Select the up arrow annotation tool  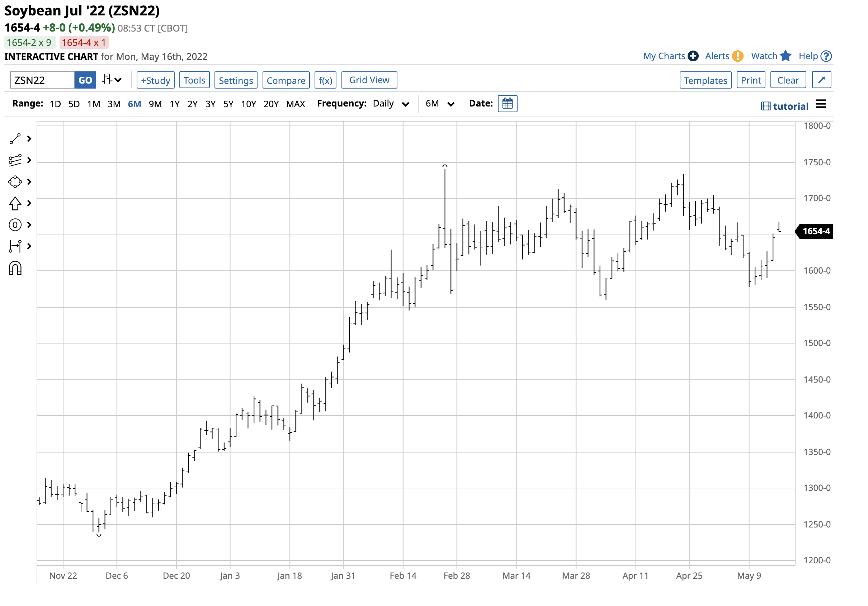pyautogui.click(x=15, y=204)
